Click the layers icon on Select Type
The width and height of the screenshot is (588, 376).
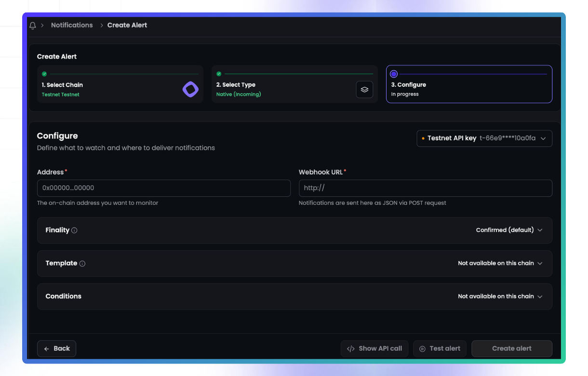pos(364,90)
